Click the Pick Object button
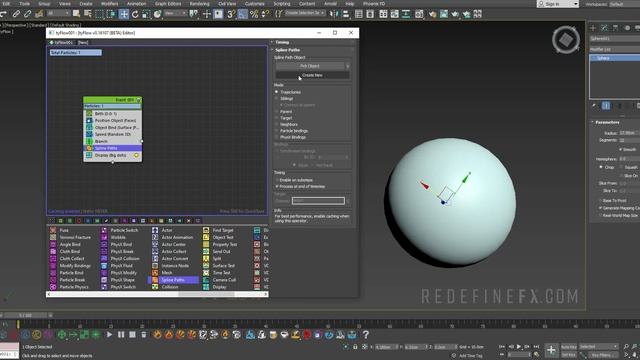This screenshot has height=360, width=640. [310, 66]
